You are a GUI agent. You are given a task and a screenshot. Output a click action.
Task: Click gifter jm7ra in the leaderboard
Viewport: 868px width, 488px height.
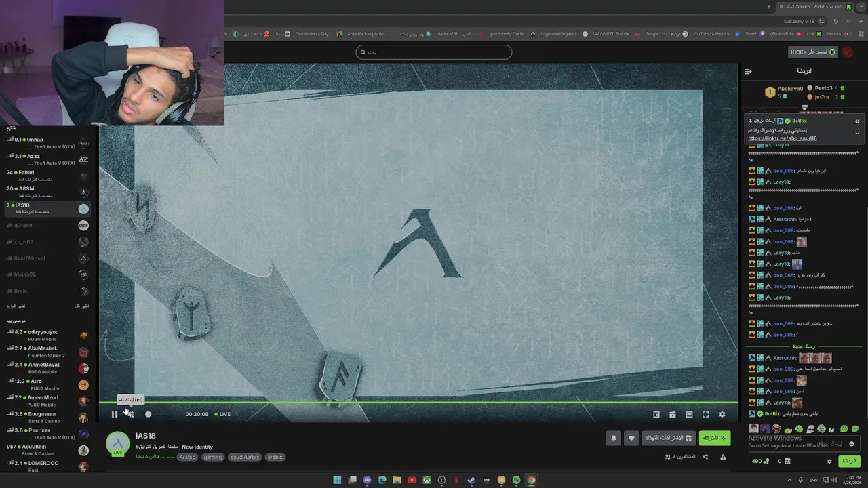point(822,97)
